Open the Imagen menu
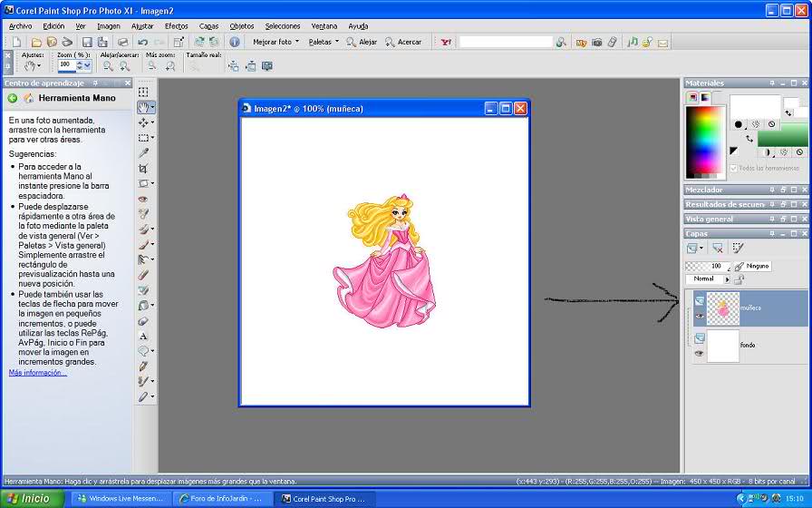This screenshot has width=812, height=508. 108,26
